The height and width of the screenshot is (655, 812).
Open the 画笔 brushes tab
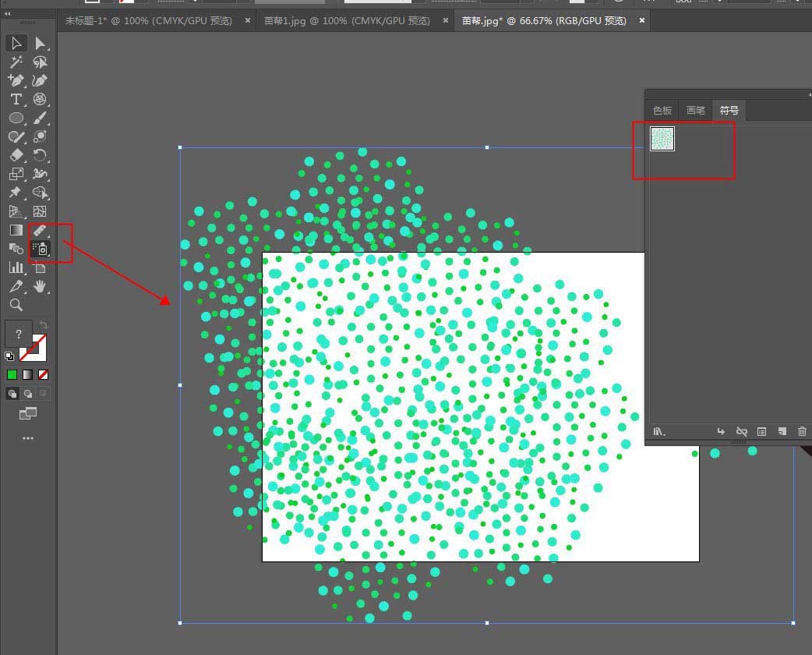pos(695,111)
